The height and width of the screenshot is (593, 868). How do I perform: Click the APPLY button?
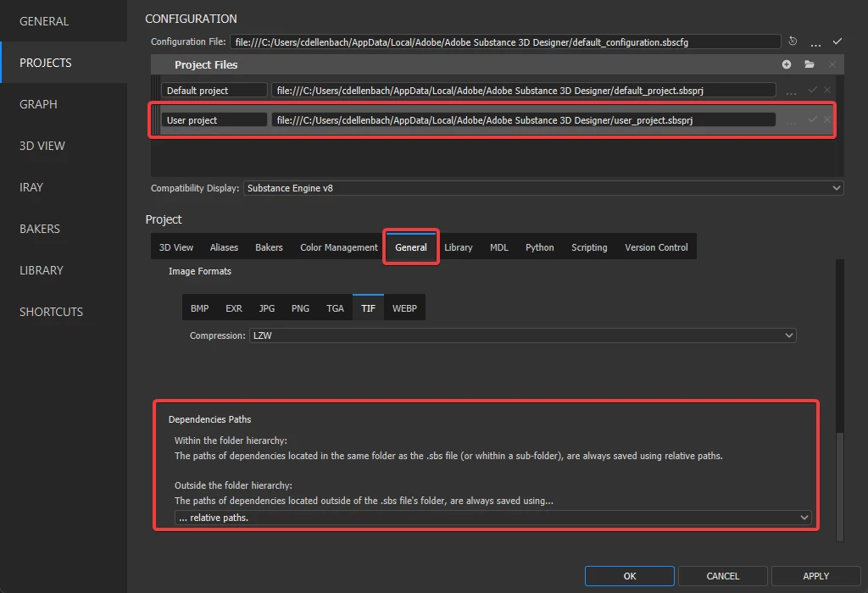[816, 576]
